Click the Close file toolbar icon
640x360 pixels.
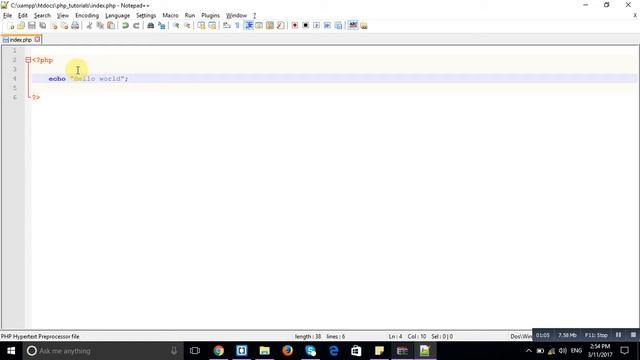(53, 26)
